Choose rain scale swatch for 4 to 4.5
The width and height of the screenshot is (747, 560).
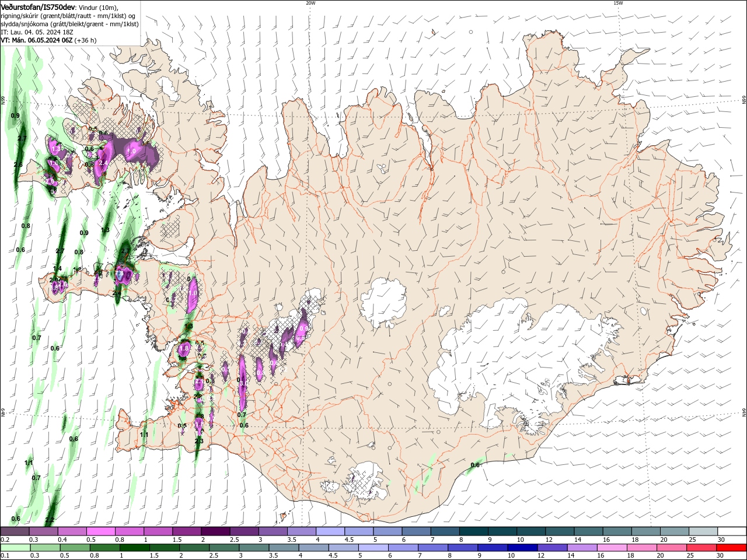pos(313,548)
